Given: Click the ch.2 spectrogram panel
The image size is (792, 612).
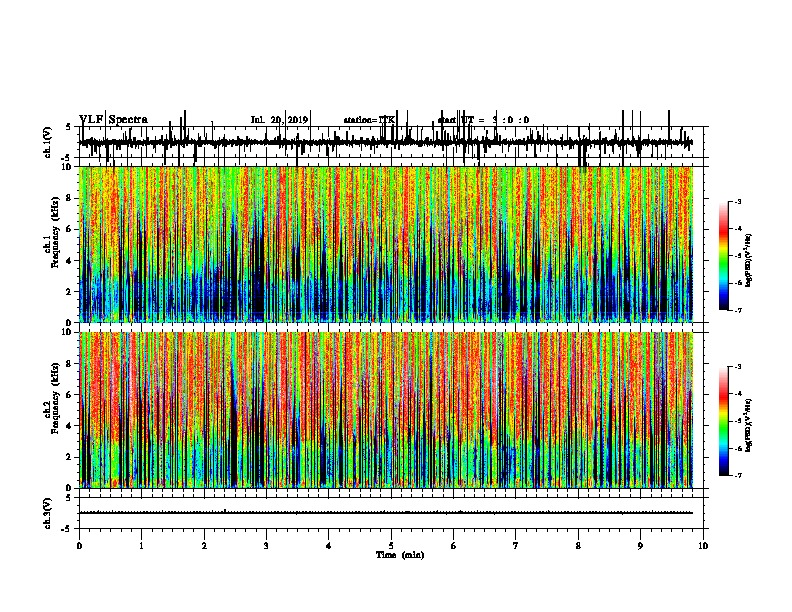Looking at the screenshot, I should tap(386, 410).
